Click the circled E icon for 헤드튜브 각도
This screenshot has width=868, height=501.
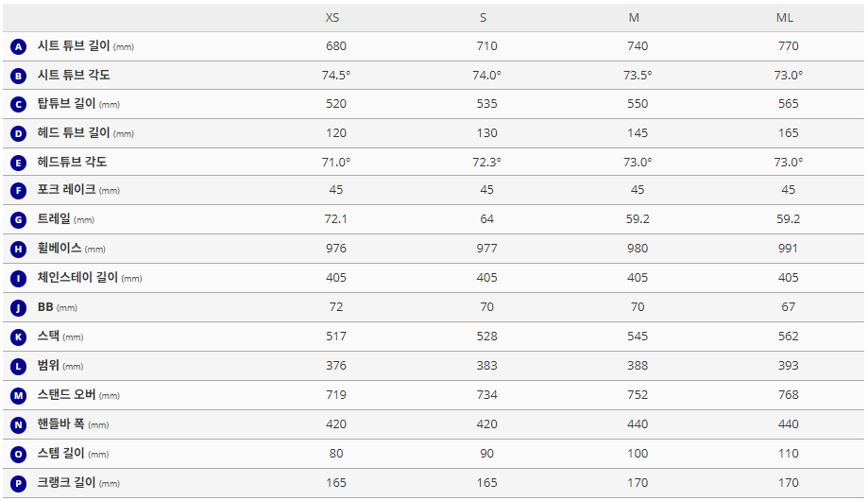(x=19, y=163)
